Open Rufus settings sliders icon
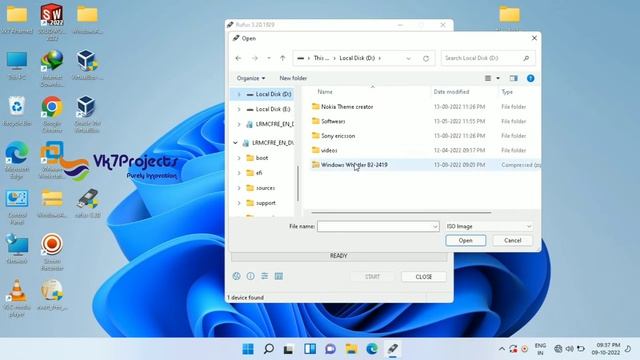 point(264,276)
